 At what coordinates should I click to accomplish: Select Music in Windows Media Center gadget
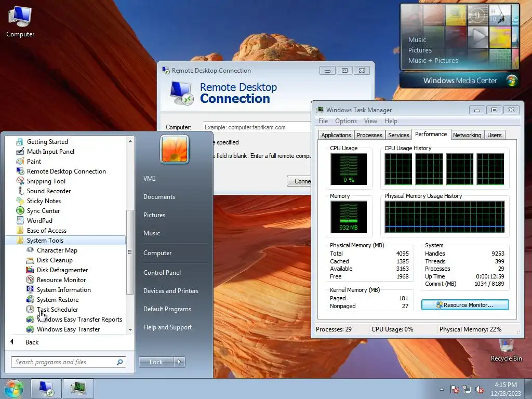[417, 39]
